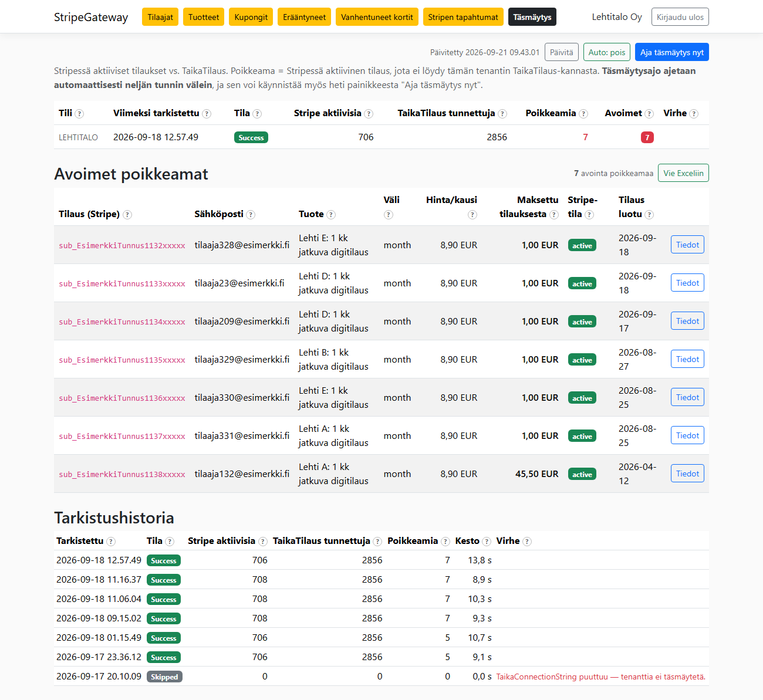Open Tiedot for tilaaja328@esimerkki.fi
Screen dimensions: 763x700
coord(687,245)
